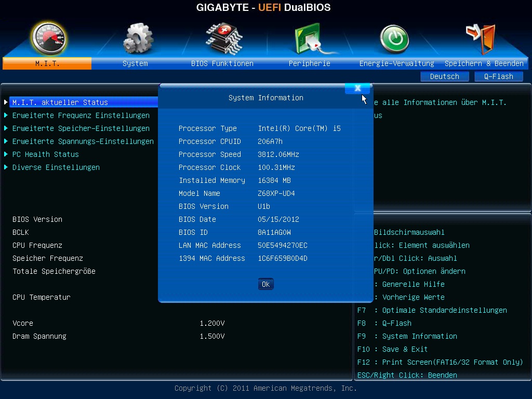Launch Q-Flash utility button

[498, 76]
